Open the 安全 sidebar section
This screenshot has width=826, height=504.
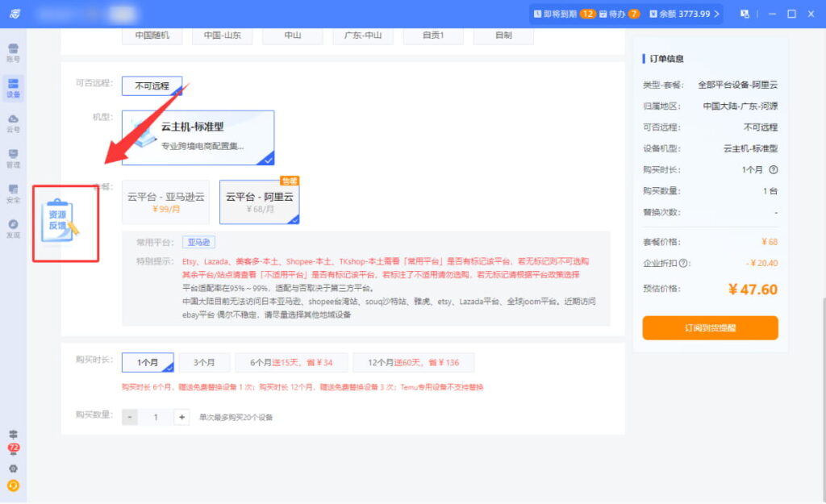[x=13, y=194]
